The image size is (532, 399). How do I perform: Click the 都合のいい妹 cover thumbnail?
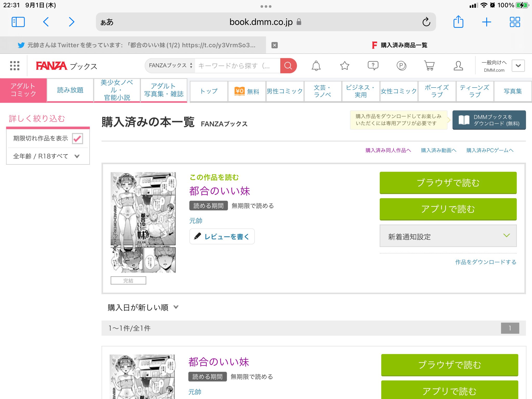click(143, 222)
